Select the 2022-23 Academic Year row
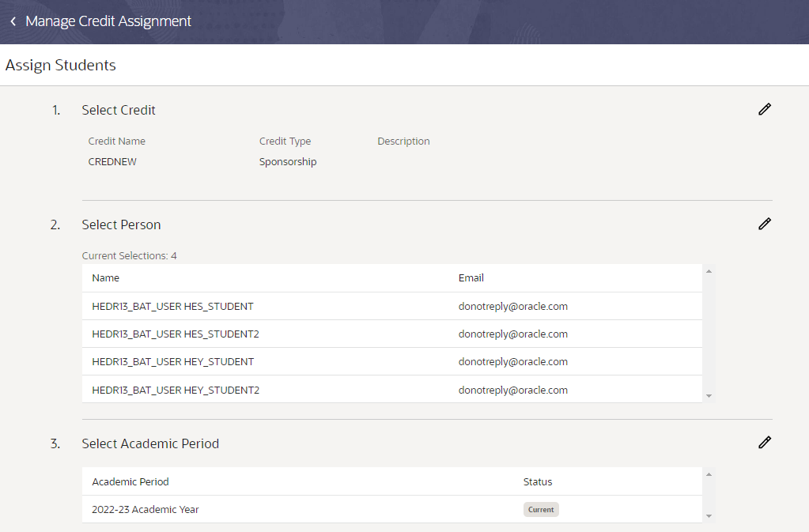Viewport: 809px width, 532px height. coord(146,510)
